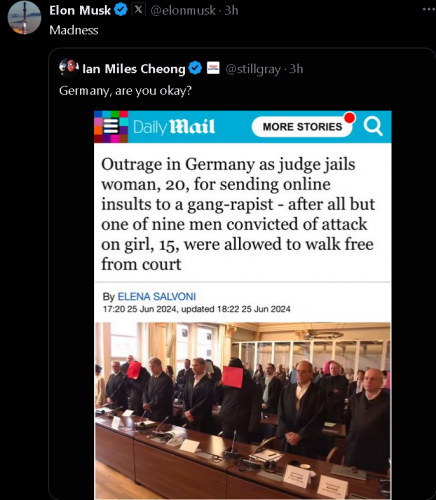Open the quoted tweet text "Germany, are you okay?"
Viewport: 436px width, 500px height.
click(x=125, y=91)
